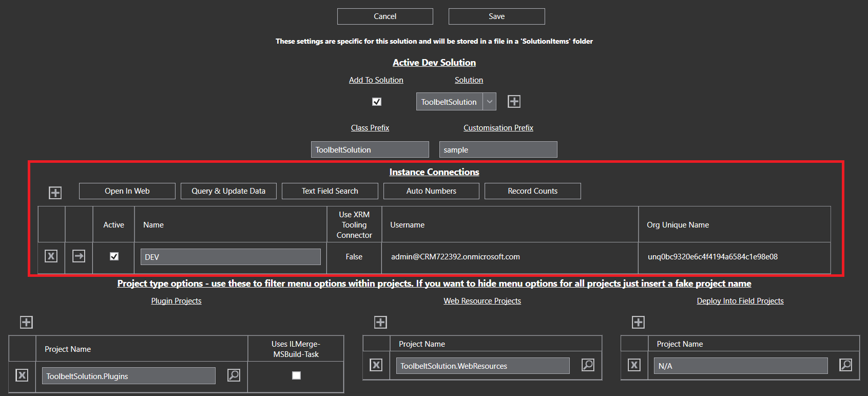Delete the ToolbeltSolution.Plugins project row

tap(22, 375)
